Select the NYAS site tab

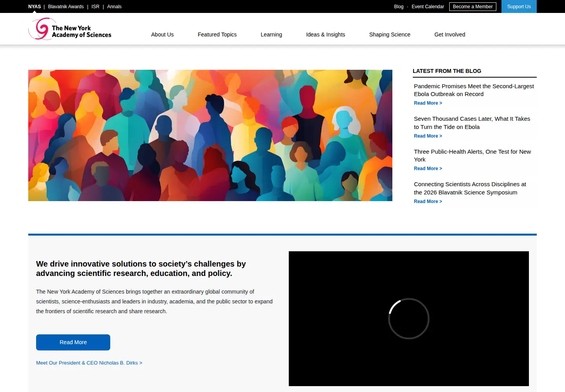click(35, 7)
